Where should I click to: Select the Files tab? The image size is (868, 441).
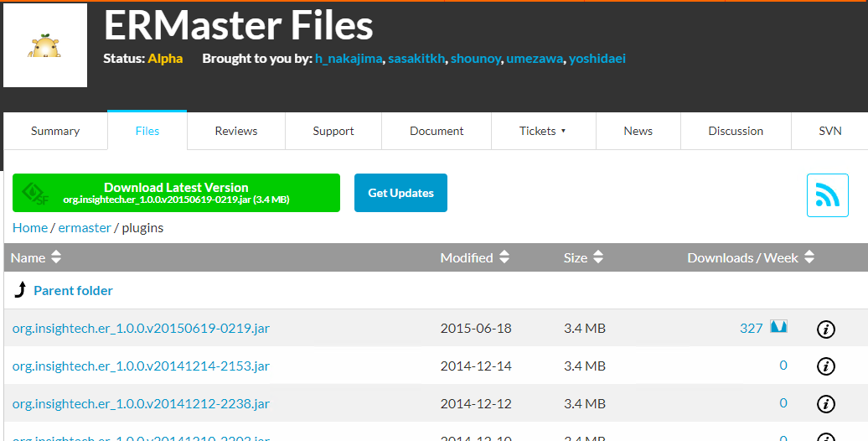point(147,131)
